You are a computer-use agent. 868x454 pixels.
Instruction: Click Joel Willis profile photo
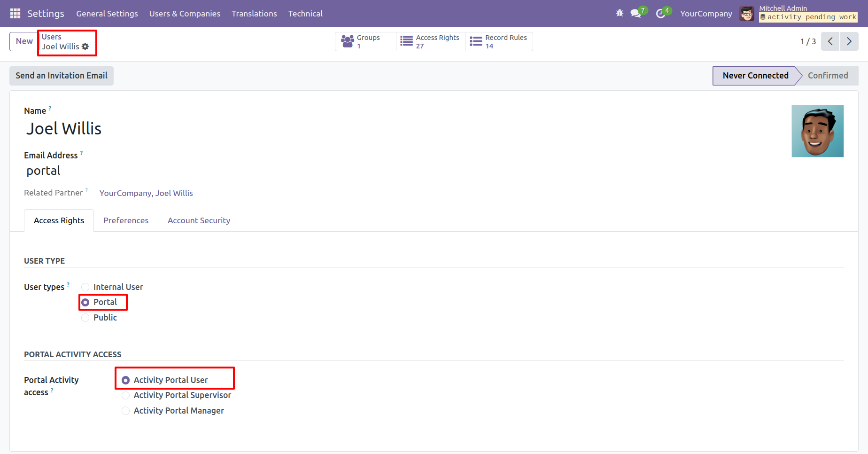tap(818, 131)
